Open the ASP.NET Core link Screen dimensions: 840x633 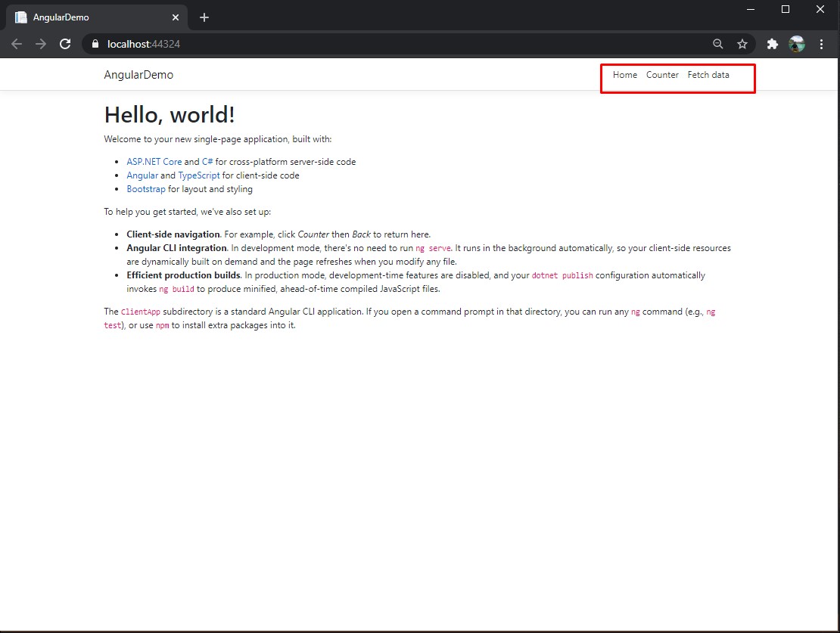pos(154,161)
